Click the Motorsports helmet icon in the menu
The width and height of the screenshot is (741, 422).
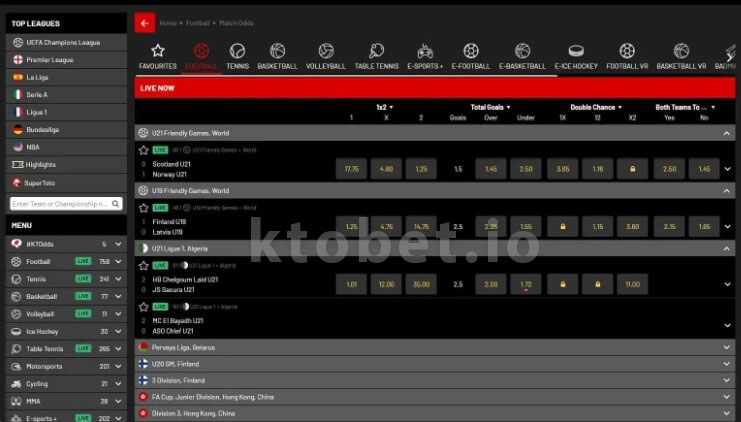click(17, 366)
